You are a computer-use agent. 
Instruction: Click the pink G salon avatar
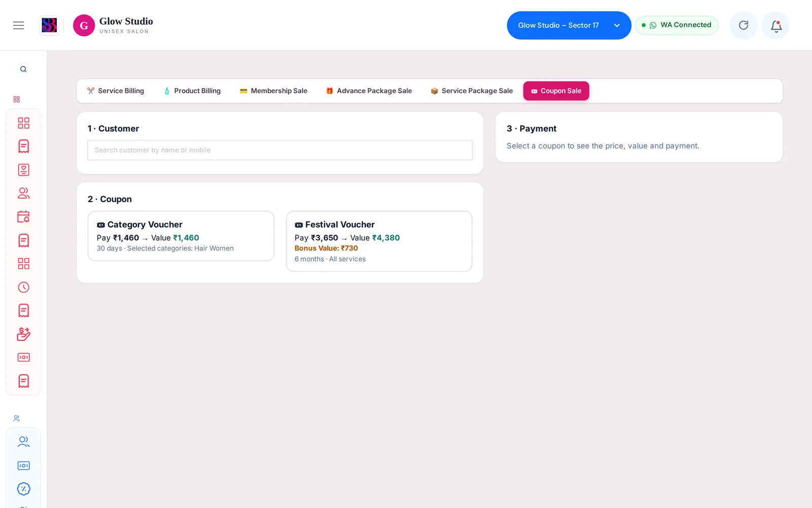coord(84,25)
